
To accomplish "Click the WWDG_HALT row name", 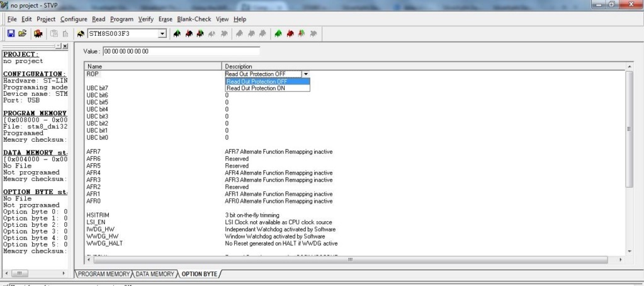I will [x=105, y=243].
